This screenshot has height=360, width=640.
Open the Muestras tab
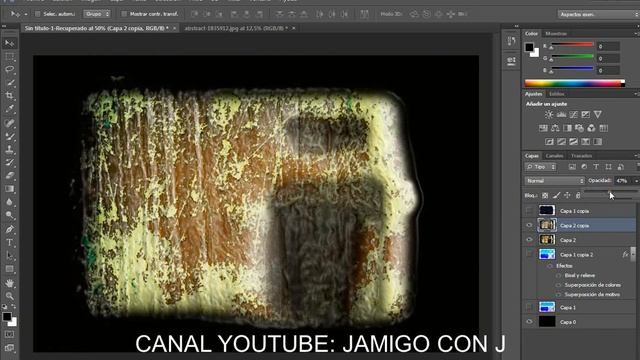(556, 33)
